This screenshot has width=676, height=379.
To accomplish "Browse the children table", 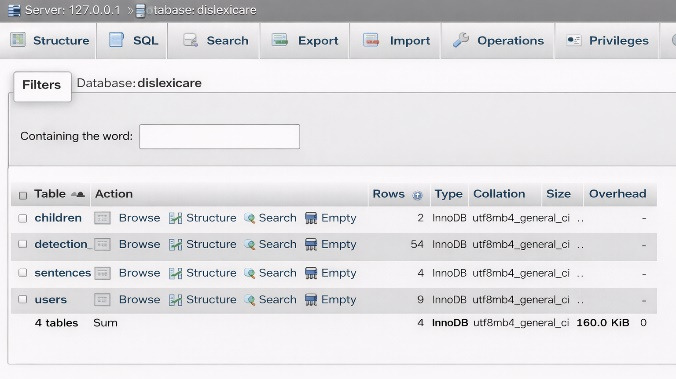I will coord(139,218).
